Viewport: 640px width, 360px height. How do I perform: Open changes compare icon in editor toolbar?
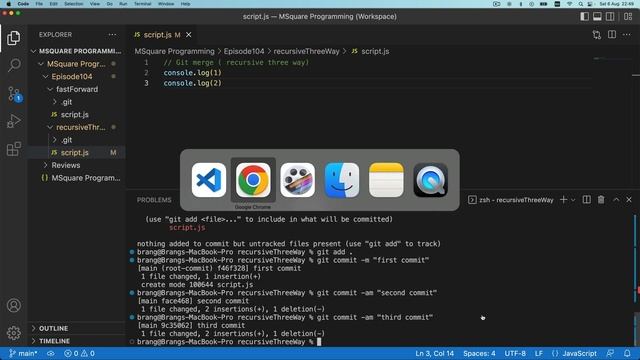click(x=597, y=35)
